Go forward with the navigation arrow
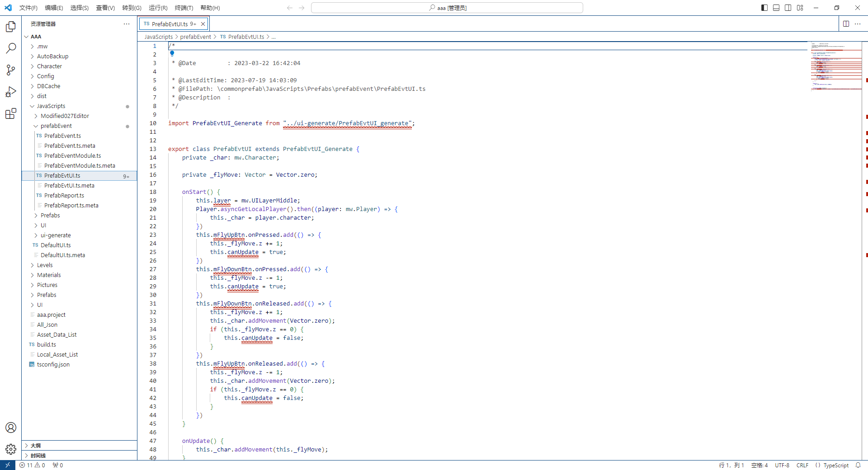 (x=302, y=8)
